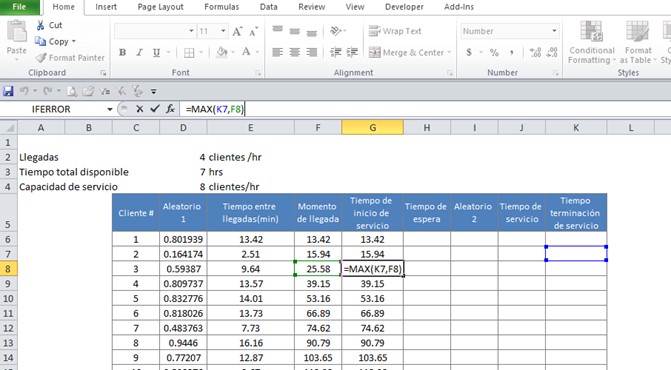Undo the last action

pyautogui.click(x=24, y=91)
